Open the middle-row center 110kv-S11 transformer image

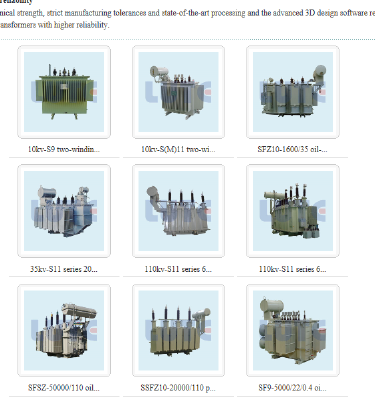click(178, 211)
